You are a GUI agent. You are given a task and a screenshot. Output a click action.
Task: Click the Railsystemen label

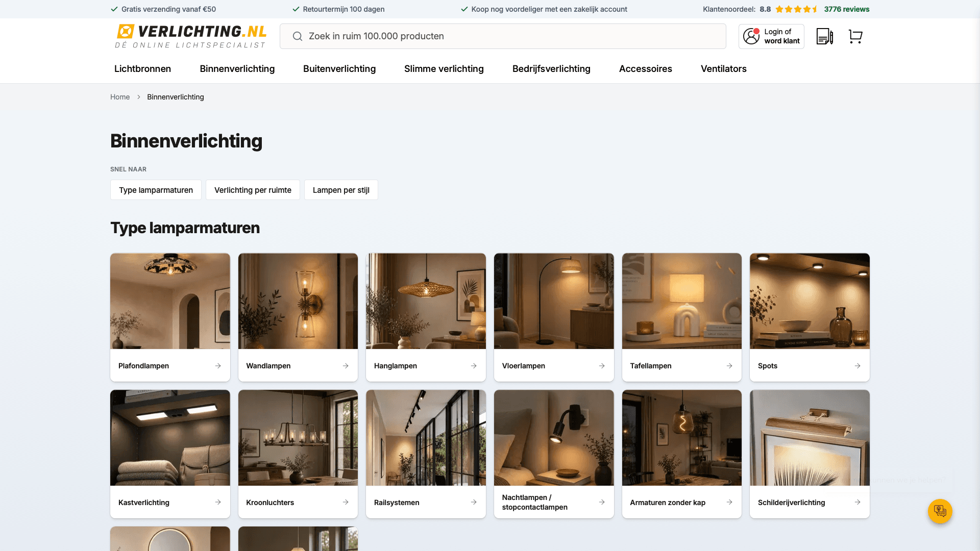(x=397, y=503)
